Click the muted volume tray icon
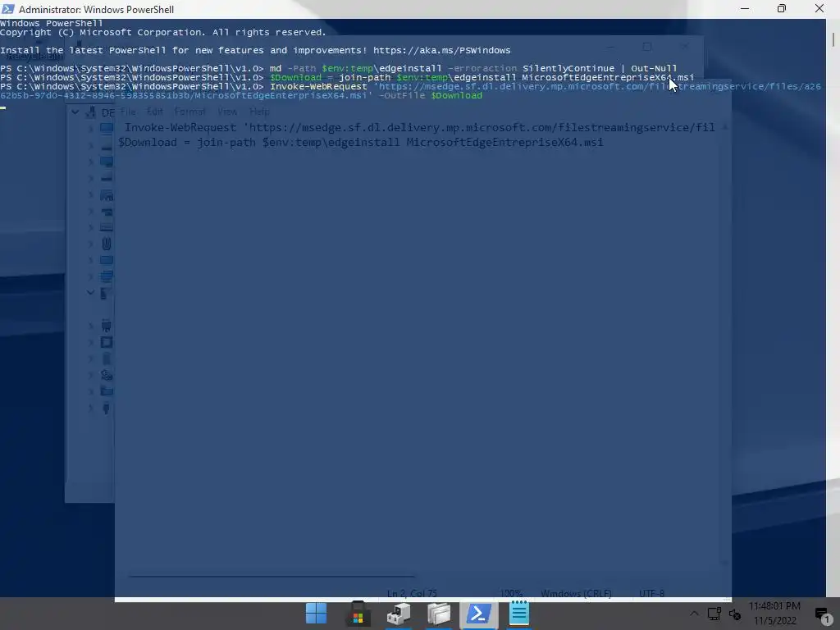Screen dimensions: 840x630 tap(735, 614)
